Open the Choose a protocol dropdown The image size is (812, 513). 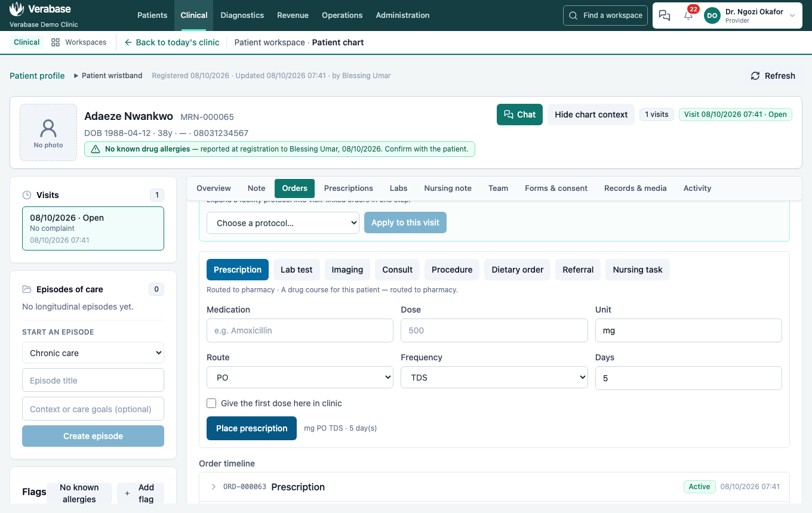tap(282, 223)
